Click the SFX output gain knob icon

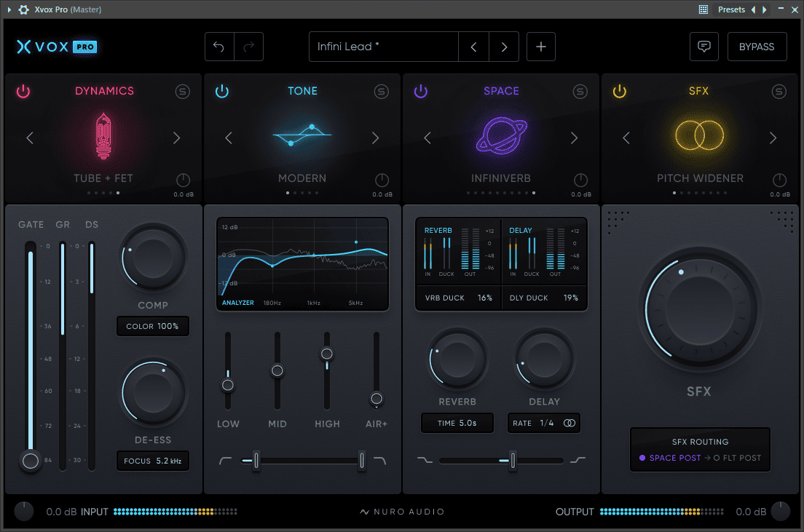point(779,180)
